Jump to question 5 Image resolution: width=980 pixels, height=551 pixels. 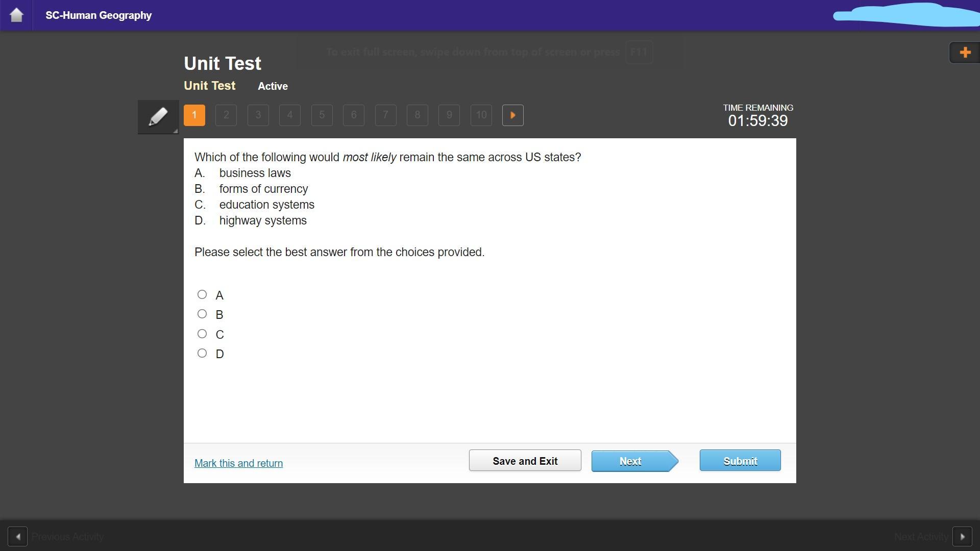coord(322,115)
